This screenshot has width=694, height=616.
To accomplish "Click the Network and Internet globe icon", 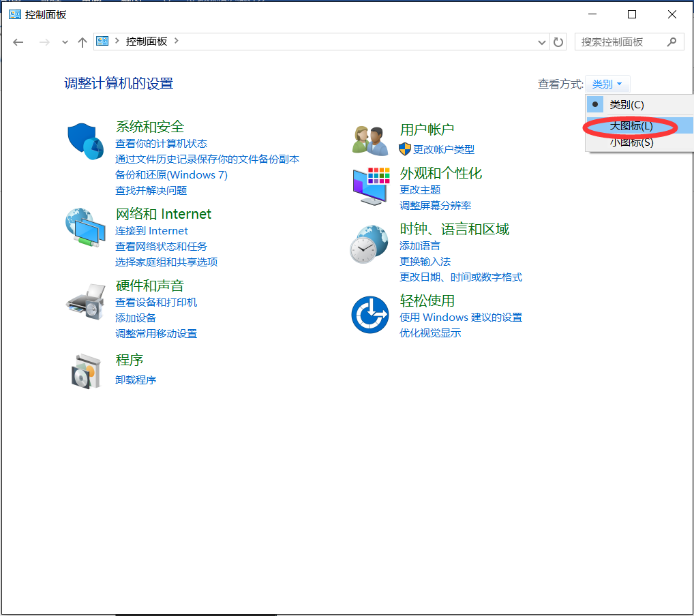I will (85, 227).
